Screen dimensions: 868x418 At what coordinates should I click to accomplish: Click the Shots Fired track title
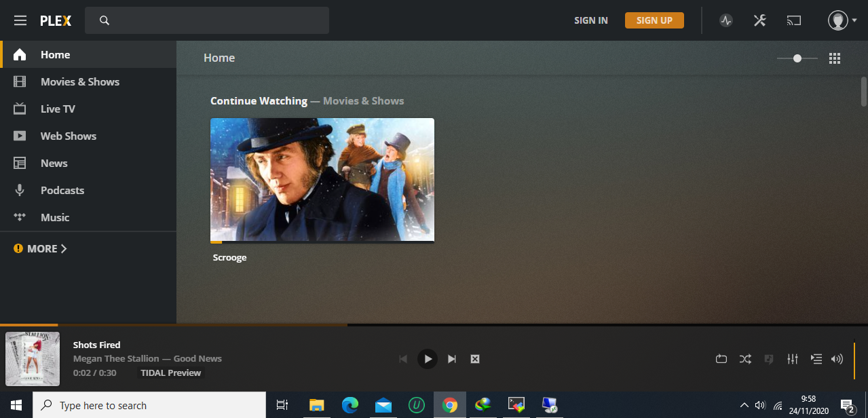(x=96, y=345)
